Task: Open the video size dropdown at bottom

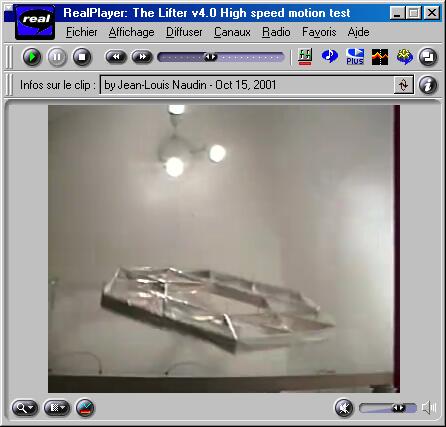Action: [57, 408]
